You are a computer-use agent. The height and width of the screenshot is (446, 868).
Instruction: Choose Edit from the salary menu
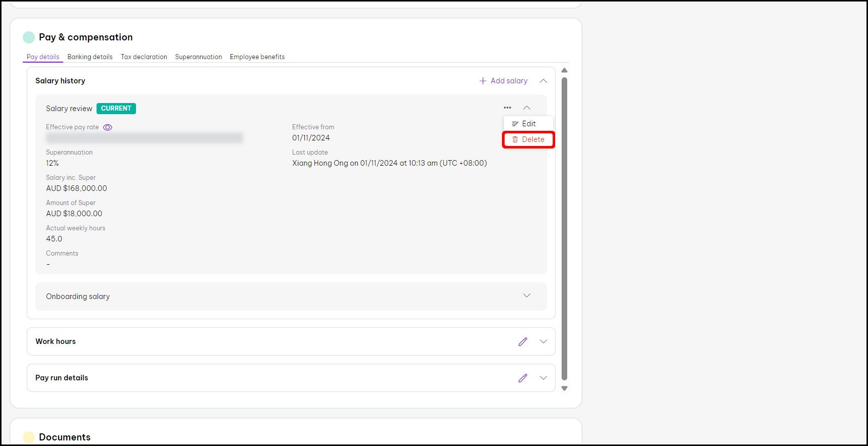pos(528,124)
